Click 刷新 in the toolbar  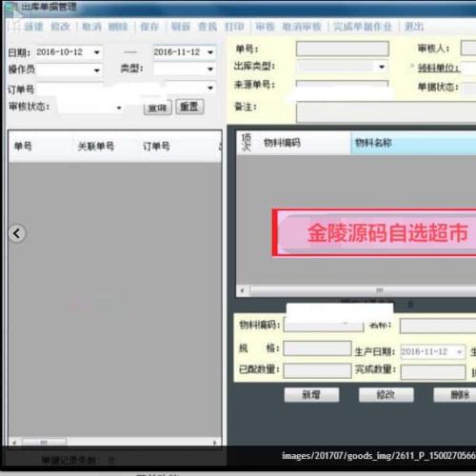pos(181,27)
